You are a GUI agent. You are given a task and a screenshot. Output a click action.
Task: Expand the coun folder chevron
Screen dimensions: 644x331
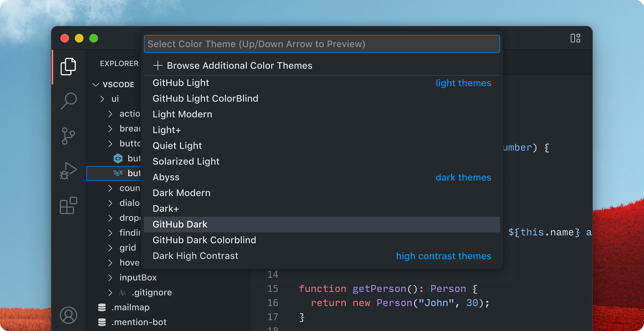tap(110, 188)
